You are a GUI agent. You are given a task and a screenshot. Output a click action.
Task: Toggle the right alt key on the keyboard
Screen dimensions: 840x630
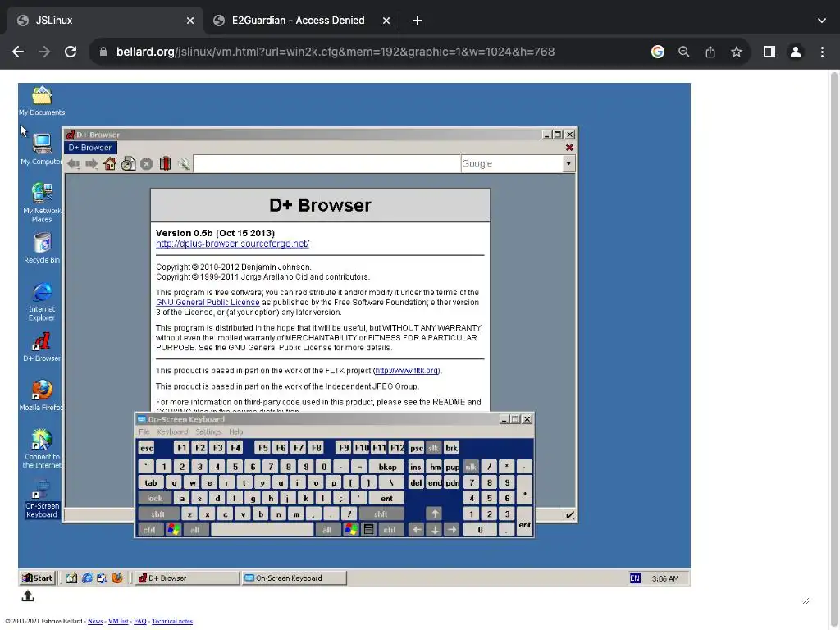point(326,531)
